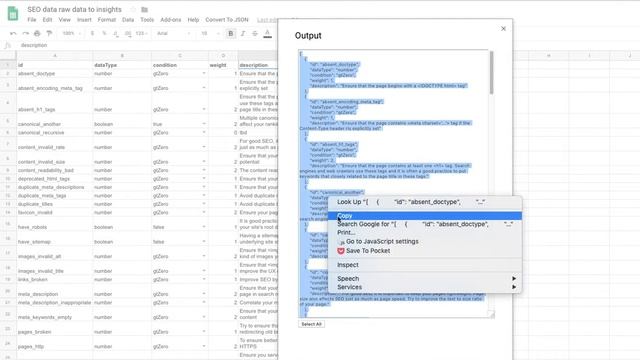Toggle Italic formatting in the toolbar

[243, 33]
